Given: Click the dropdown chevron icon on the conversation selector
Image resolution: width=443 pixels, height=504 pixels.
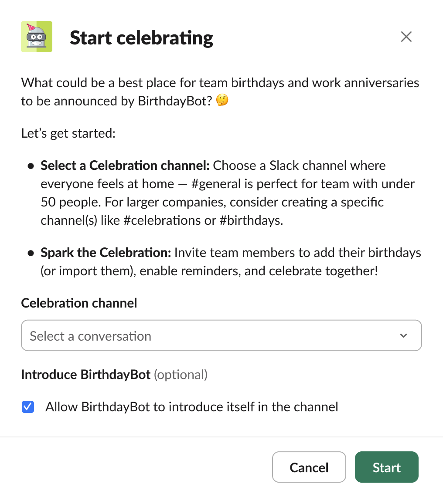Looking at the screenshot, I should [403, 335].
